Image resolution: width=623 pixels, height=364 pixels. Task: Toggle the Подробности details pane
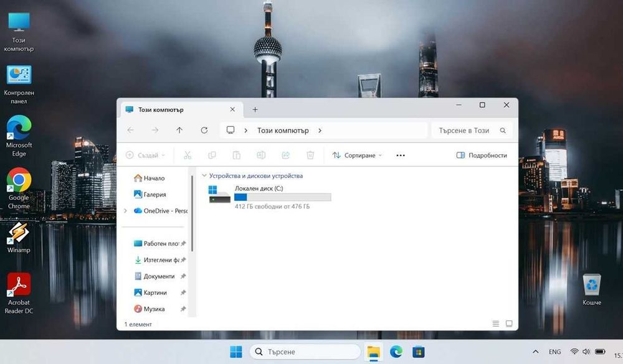coord(482,155)
